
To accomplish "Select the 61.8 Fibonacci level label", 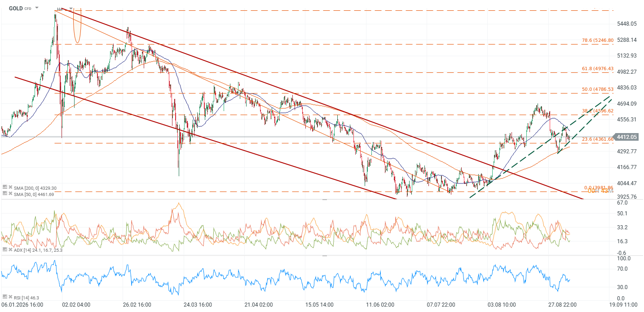I will tap(598, 68).
